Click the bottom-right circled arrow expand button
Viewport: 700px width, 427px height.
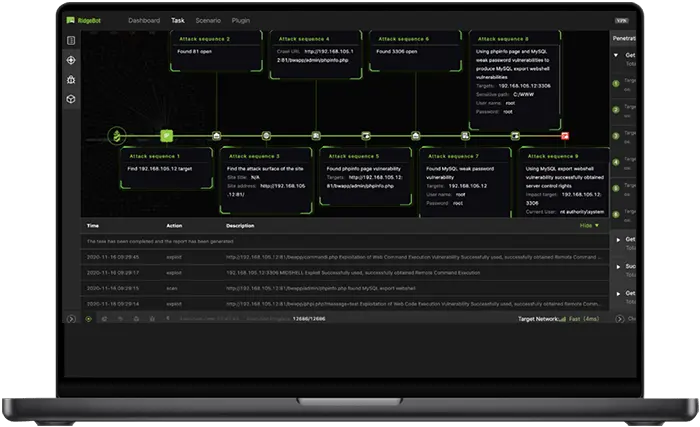click(x=619, y=319)
